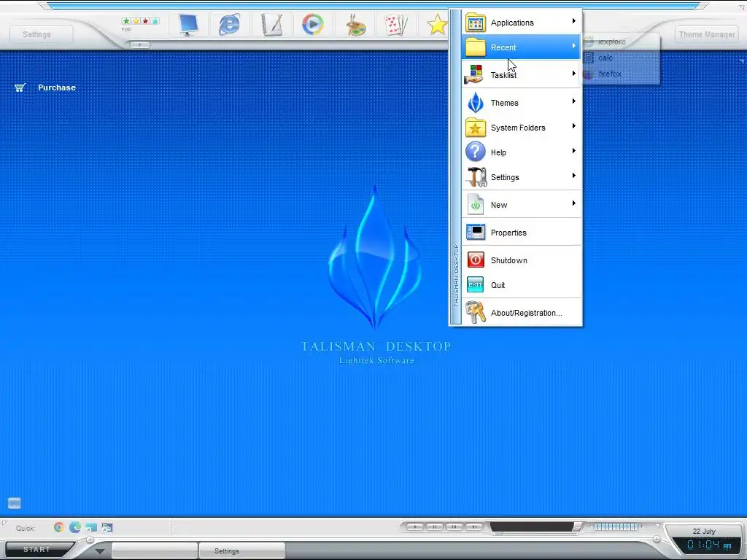Choose Properties from the menu
Screen dimensions: 747x560
[x=522, y=233]
